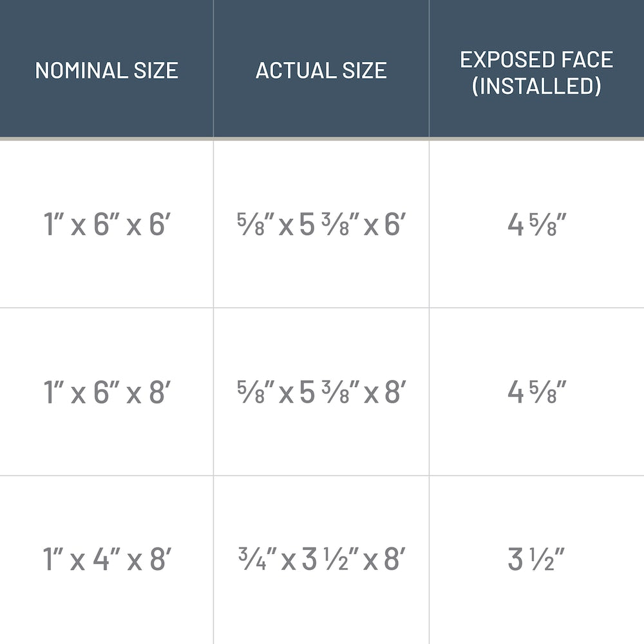This screenshot has width=644, height=644.
Task: Click actual size 3/4" x 3 1/2" x 8'
Action: (x=321, y=559)
